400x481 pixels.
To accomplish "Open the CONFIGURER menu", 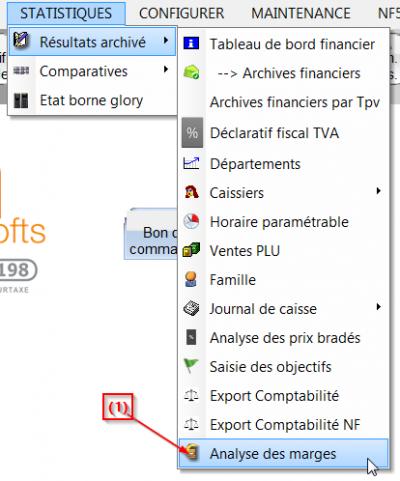I will (x=182, y=13).
